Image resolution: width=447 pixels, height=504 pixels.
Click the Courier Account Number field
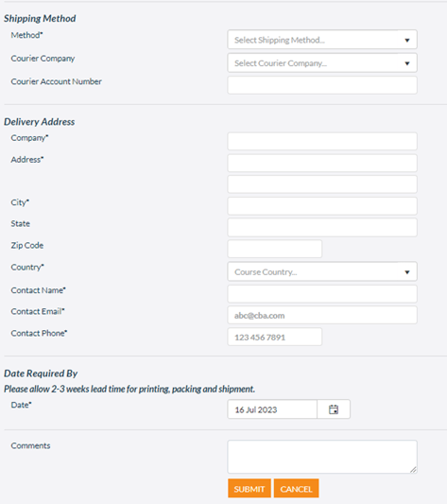point(322,85)
